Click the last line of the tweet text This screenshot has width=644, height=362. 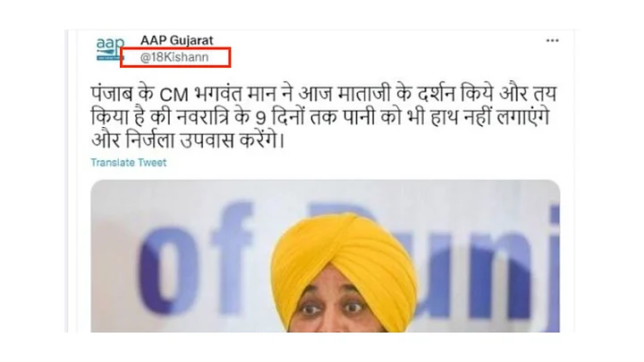click(x=187, y=141)
